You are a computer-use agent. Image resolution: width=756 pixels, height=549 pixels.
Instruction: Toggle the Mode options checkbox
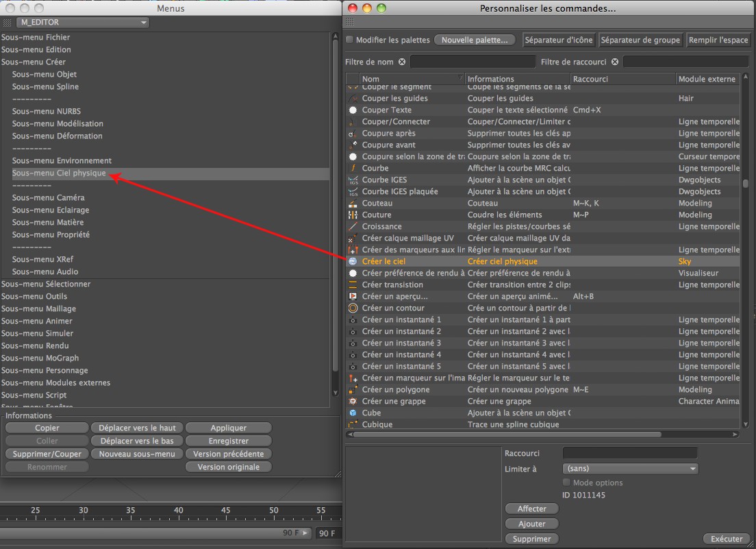[x=566, y=483]
